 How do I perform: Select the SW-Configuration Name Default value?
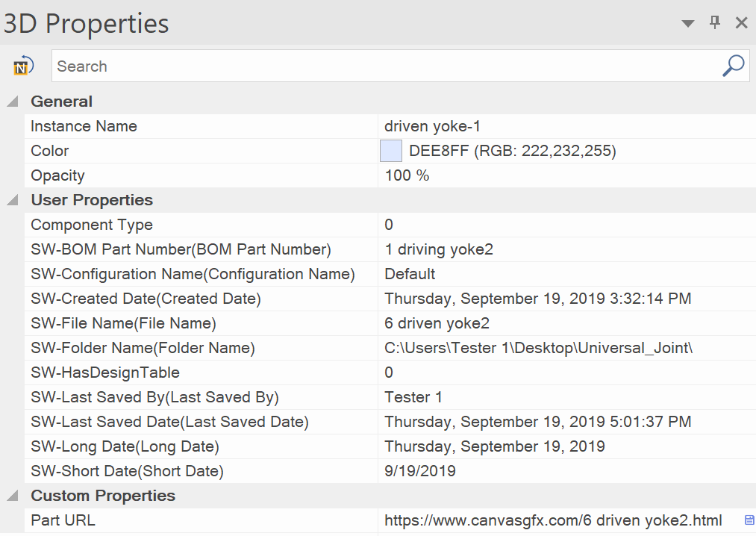coord(410,274)
